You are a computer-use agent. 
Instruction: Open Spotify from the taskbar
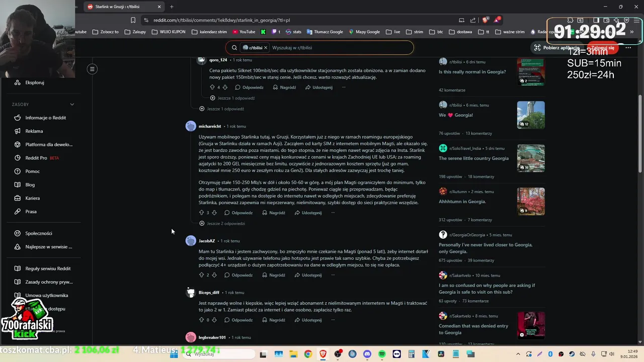[x=382, y=354]
